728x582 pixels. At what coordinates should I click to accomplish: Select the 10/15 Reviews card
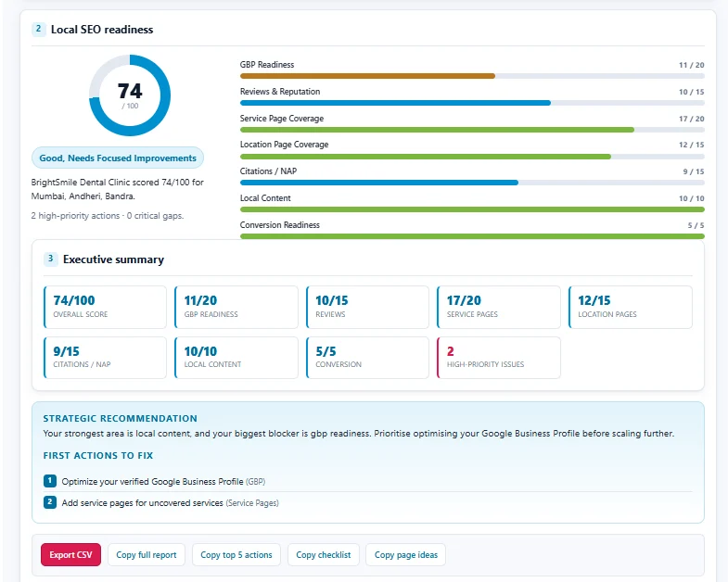coord(368,308)
